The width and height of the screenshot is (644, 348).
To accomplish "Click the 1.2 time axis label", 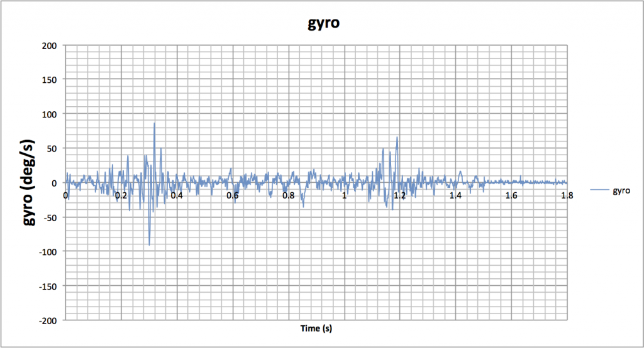I will click(x=400, y=196).
